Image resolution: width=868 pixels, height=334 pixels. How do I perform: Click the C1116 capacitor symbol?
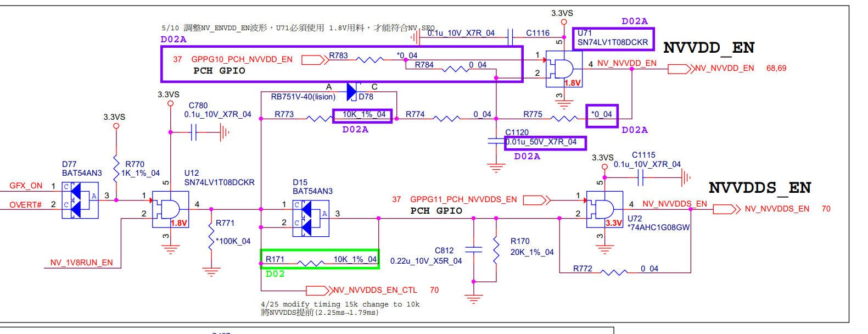click(511, 37)
